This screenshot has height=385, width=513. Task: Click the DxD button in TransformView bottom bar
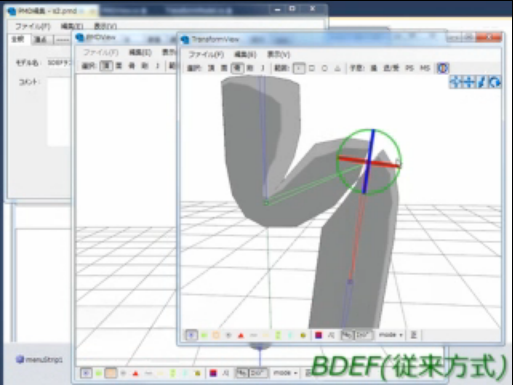tap(363, 335)
